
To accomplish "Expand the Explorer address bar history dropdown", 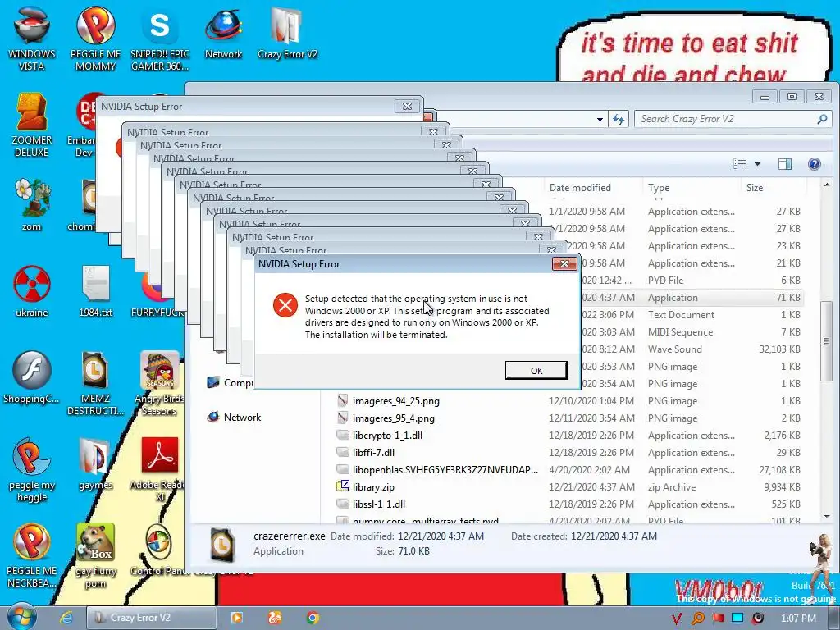I will tap(600, 120).
